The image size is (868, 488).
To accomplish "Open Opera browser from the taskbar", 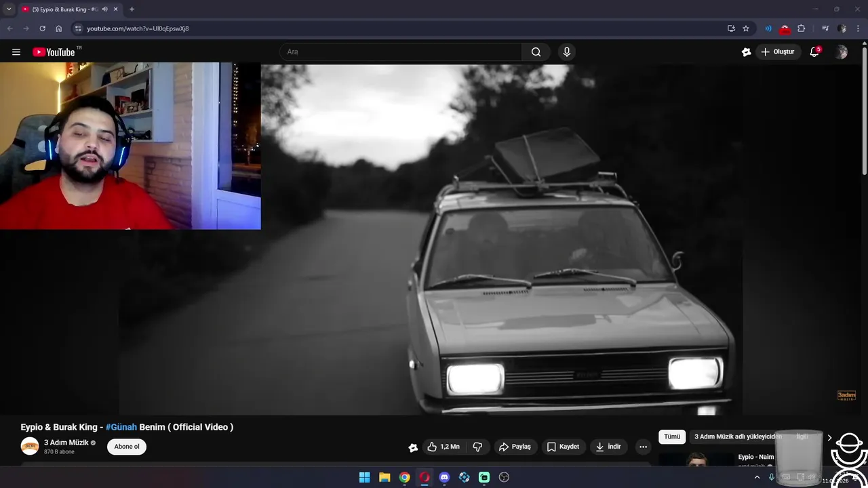I will [x=425, y=477].
